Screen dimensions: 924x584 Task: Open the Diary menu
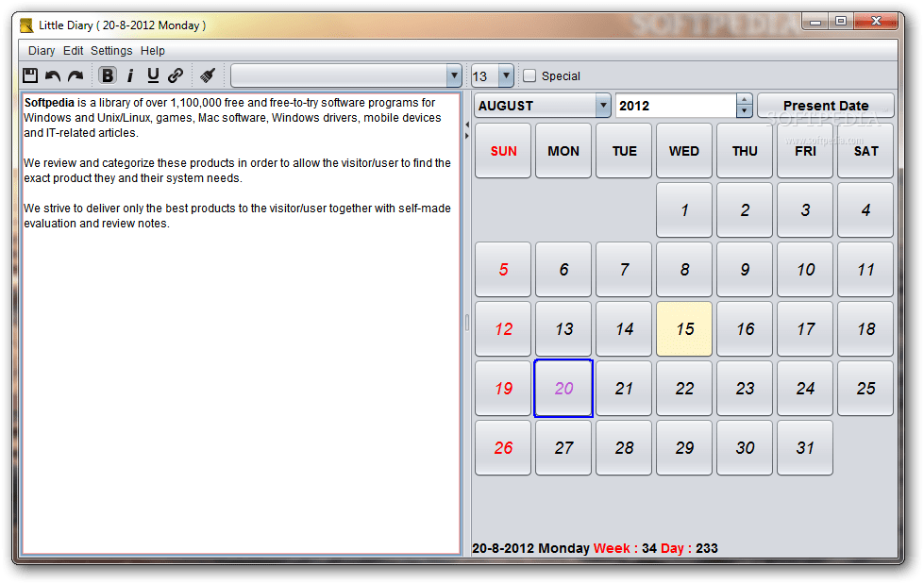click(x=42, y=51)
